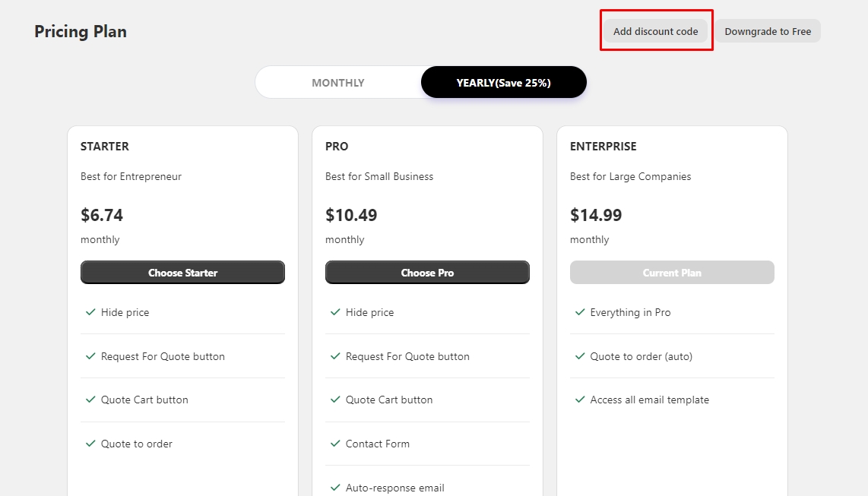Click the checkmark beside Everything in Pro
This screenshot has height=496, width=868.
(580, 312)
